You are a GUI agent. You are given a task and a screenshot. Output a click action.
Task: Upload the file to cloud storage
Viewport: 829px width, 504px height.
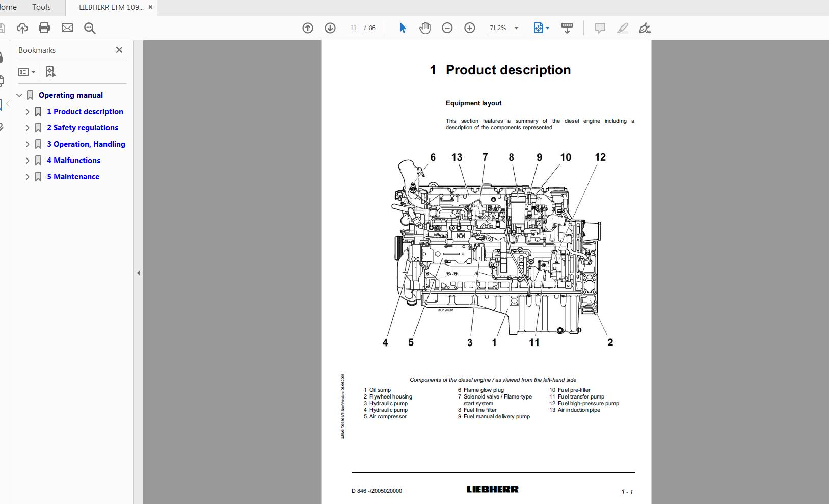[x=22, y=28]
